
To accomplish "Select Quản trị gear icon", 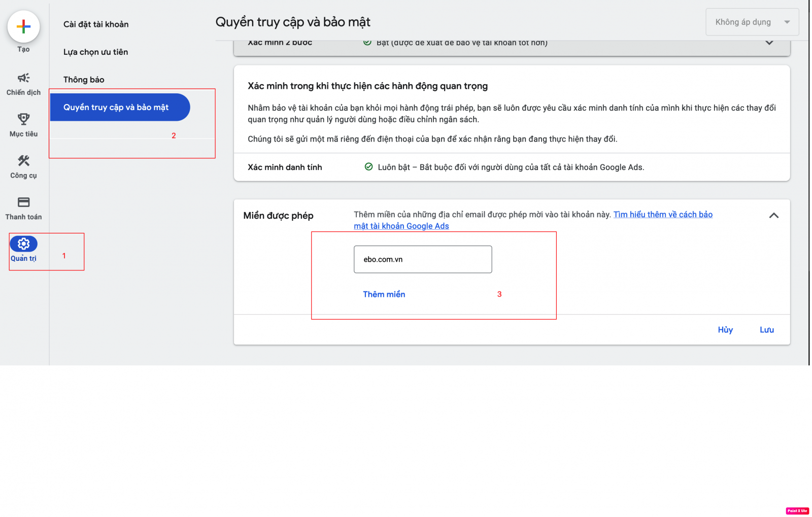I will (x=23, y=244).
